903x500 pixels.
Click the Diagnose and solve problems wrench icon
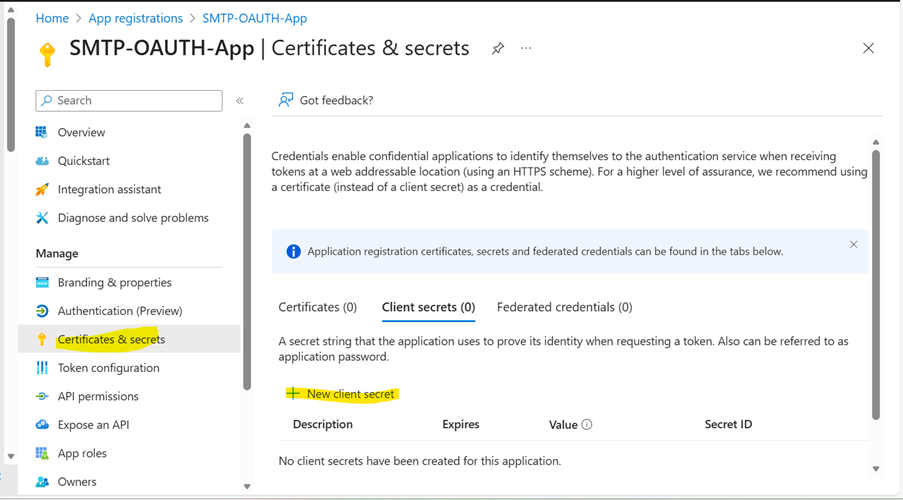click(x=42, y=218)
